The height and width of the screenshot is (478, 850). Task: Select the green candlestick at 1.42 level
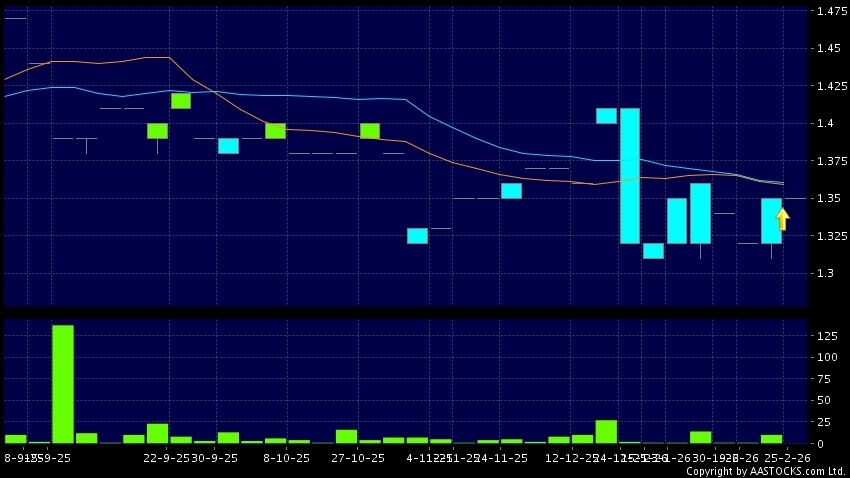tap(181, 100)
